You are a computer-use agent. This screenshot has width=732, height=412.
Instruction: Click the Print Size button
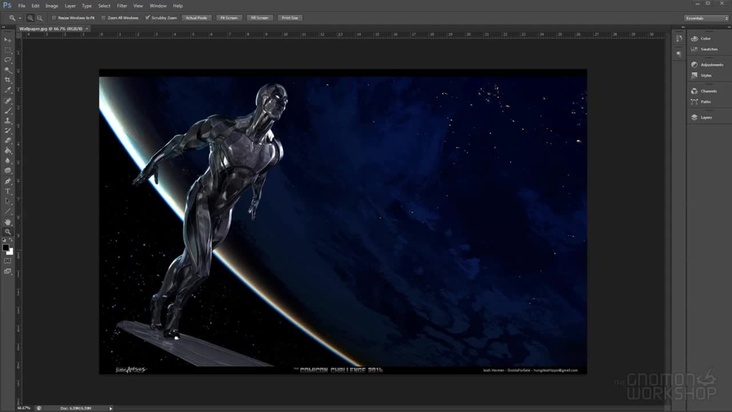pyautogui.click(x=290, y=18)
